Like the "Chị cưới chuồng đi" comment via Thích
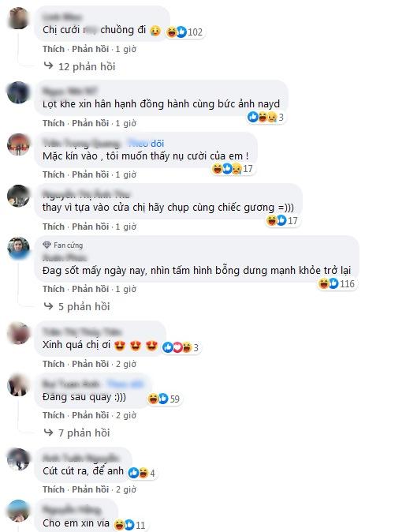Image resolution: width=406 pixels, height=532 pixels. coord(54,49)
